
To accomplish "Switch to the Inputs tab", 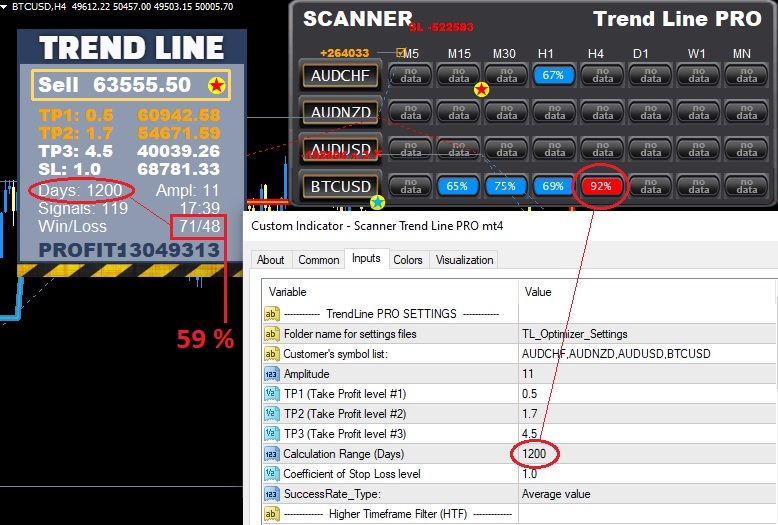I will pos(366,258).
